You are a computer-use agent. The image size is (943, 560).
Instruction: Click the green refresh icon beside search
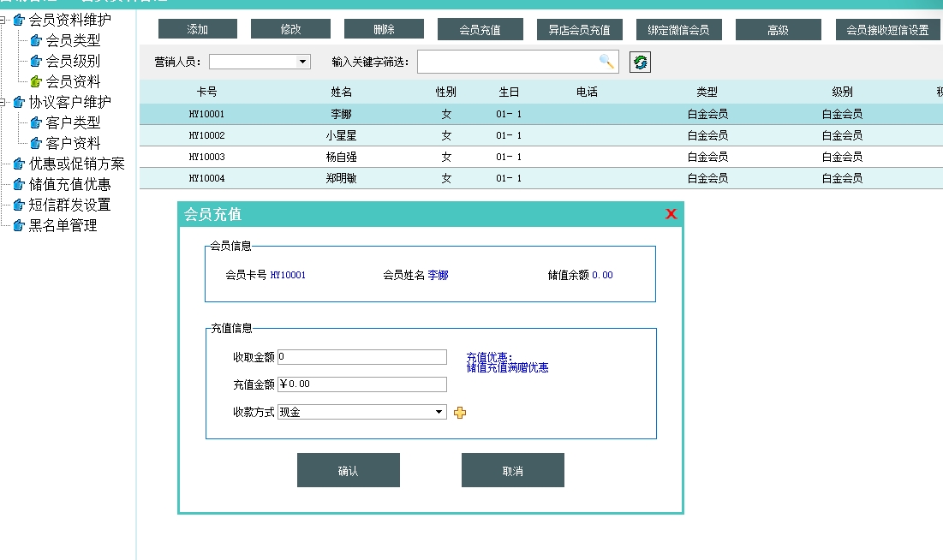pyautogui.click(x=640, y=62)
